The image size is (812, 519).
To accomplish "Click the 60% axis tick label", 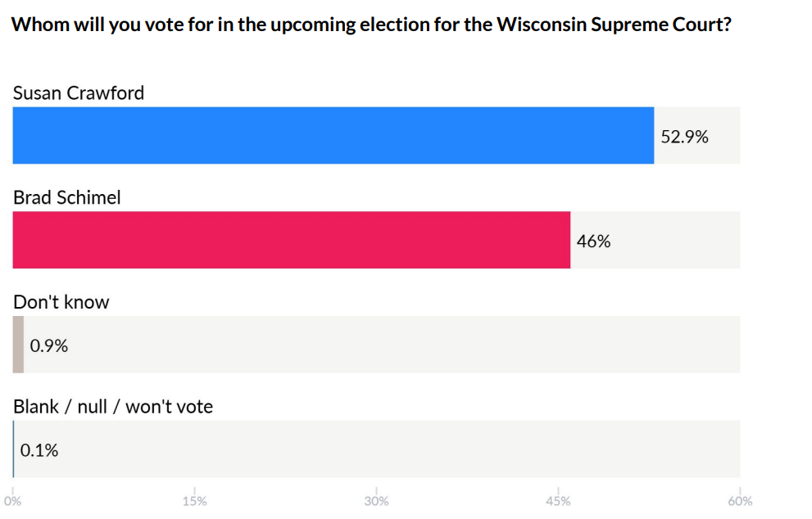I will tap(740, 501).
